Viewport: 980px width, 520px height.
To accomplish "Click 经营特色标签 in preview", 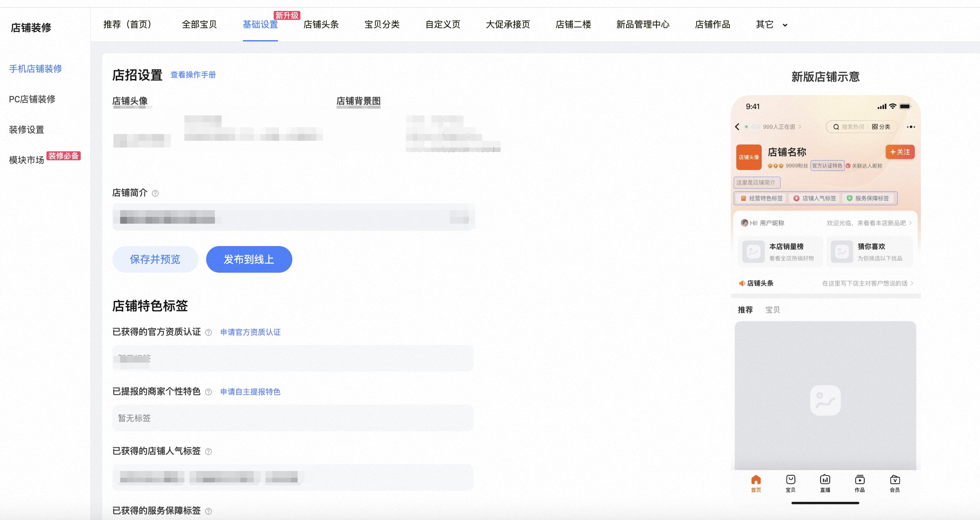I will coord(762,198).
